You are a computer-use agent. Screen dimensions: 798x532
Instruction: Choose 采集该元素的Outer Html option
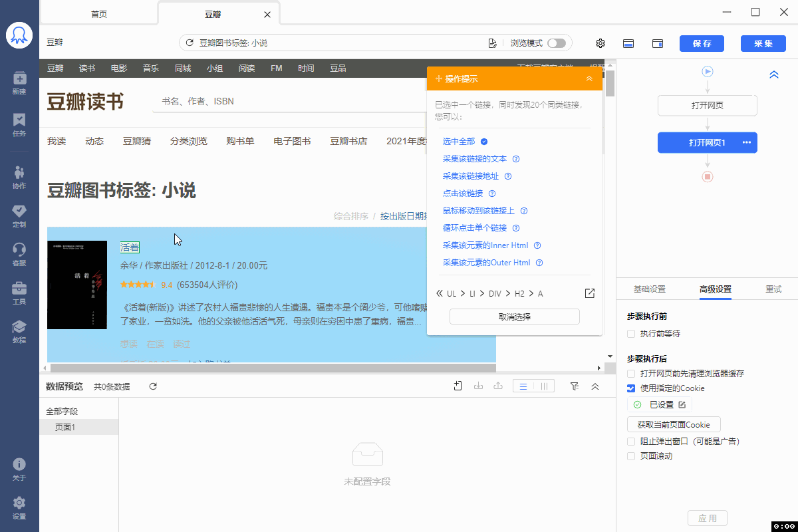[x=487, y=263]
